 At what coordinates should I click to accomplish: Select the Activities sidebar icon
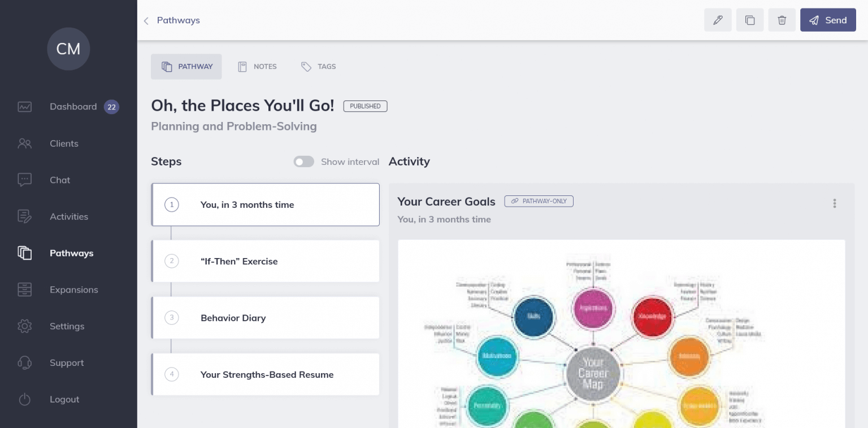24,216
